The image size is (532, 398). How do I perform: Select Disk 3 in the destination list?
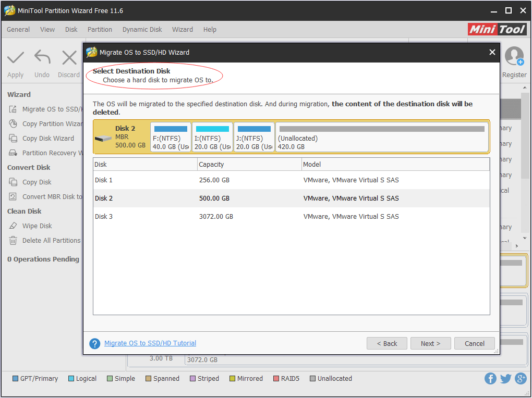coord(209,216)
